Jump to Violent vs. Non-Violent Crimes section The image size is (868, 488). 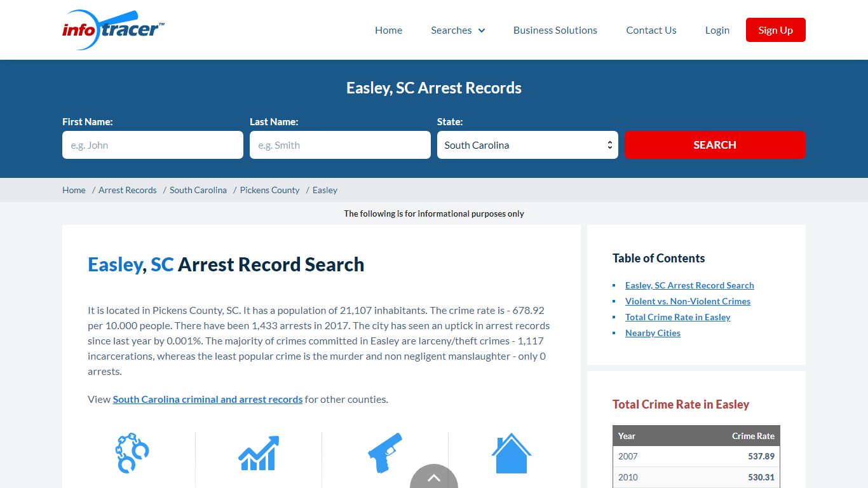tap(688, 301)
